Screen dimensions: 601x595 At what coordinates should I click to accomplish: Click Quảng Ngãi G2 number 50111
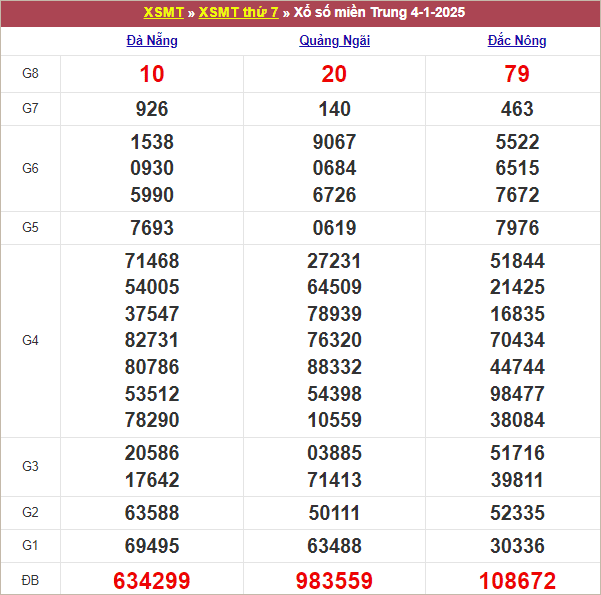[x=335, y=513]
